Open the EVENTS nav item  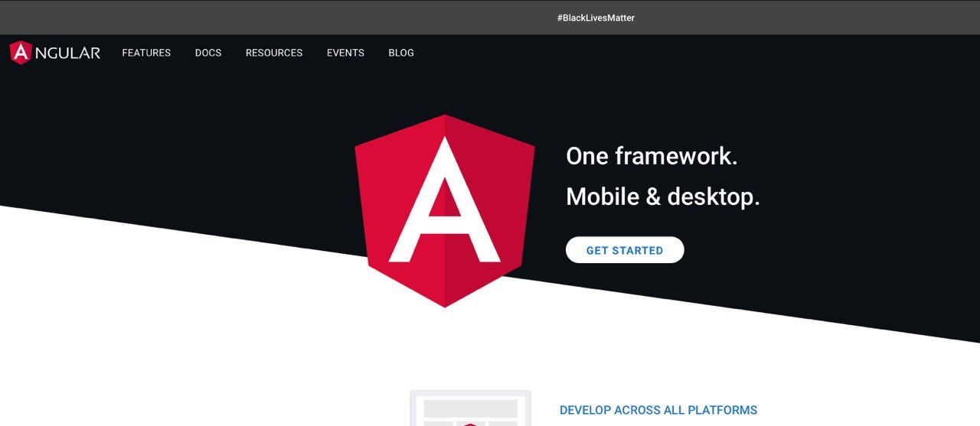pos(345,53)
